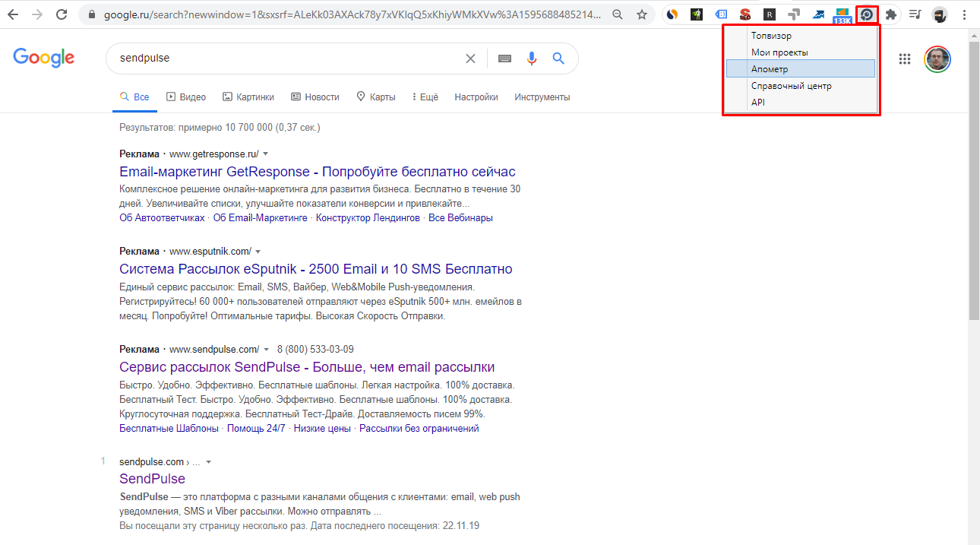Switch to the Карты tab
This screenshot has height=545, width=980.
pyautogui.click(x=375, y=97)
